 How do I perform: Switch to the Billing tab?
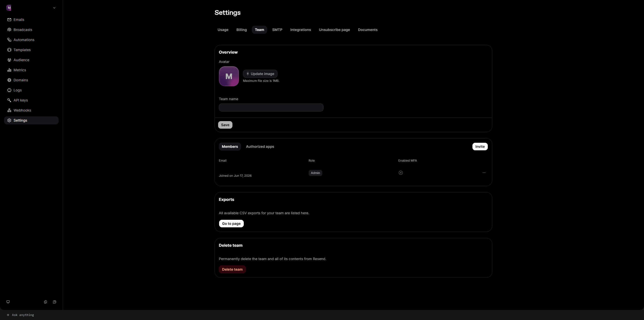click(242, 30)
